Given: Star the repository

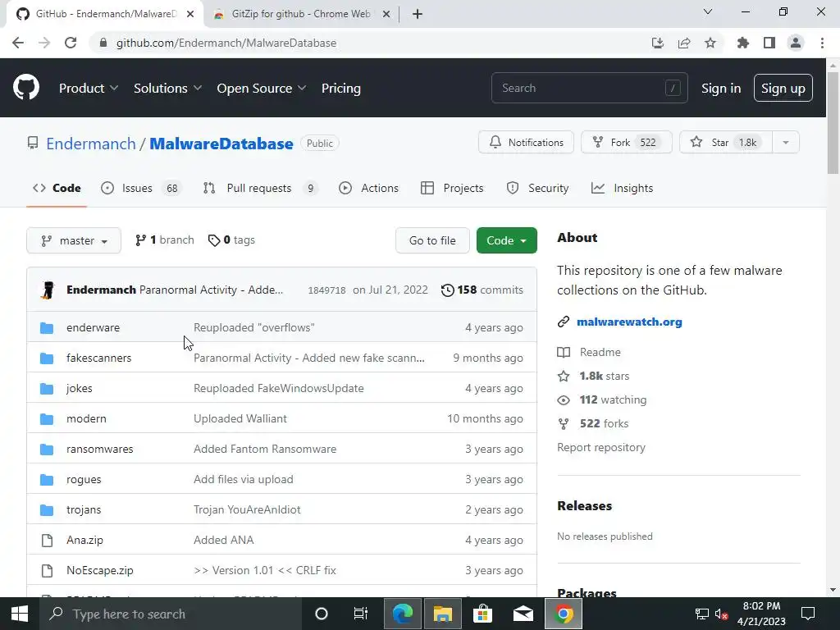Looking at the screenshot, I should pyautogui.click(x=726, y=143).
